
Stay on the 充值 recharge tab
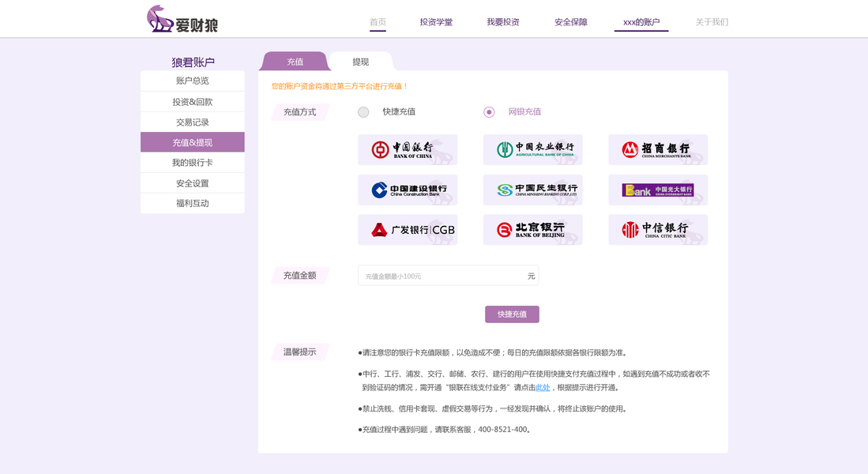[295, 60]
